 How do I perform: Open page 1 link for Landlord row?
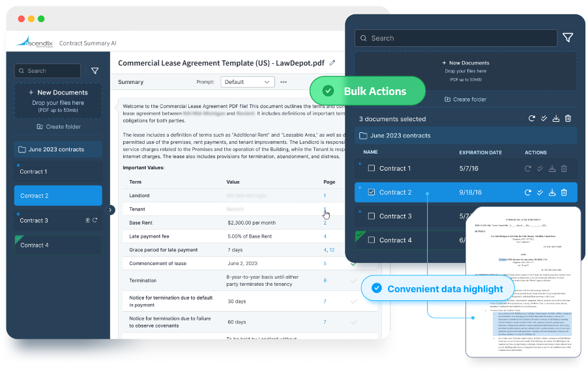click(x=325, y=195)
